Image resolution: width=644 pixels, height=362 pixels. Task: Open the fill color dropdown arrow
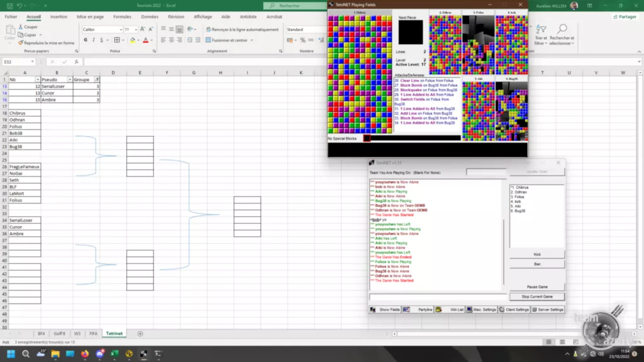[x=138, y=40]
